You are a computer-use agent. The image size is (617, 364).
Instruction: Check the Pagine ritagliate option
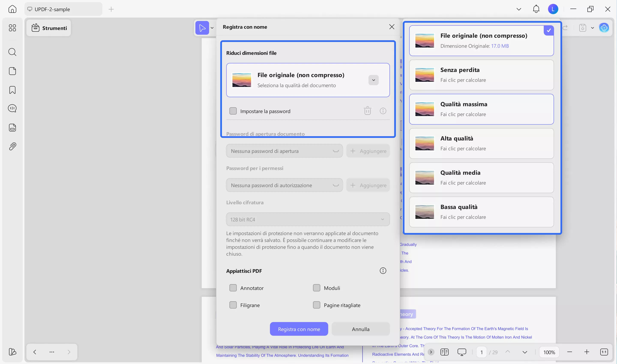[316, 305]
